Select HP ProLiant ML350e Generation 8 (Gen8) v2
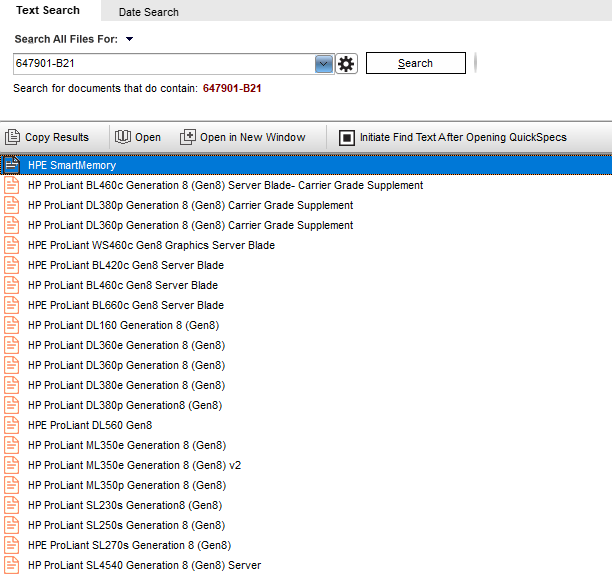This screenshot has height=588, width=612. pyautogui.click(x=134, y=465)
